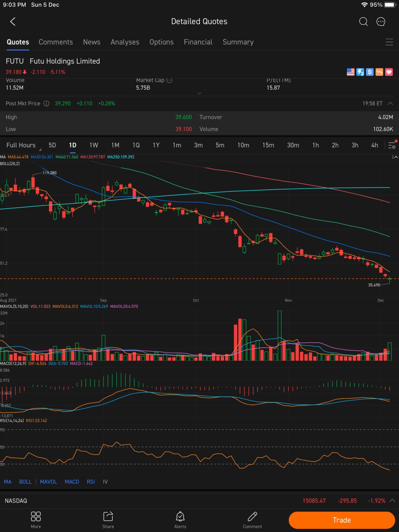This screenshot has width=399, height=532.
Task: Select the 1W chart period
Action: (94, 145)
